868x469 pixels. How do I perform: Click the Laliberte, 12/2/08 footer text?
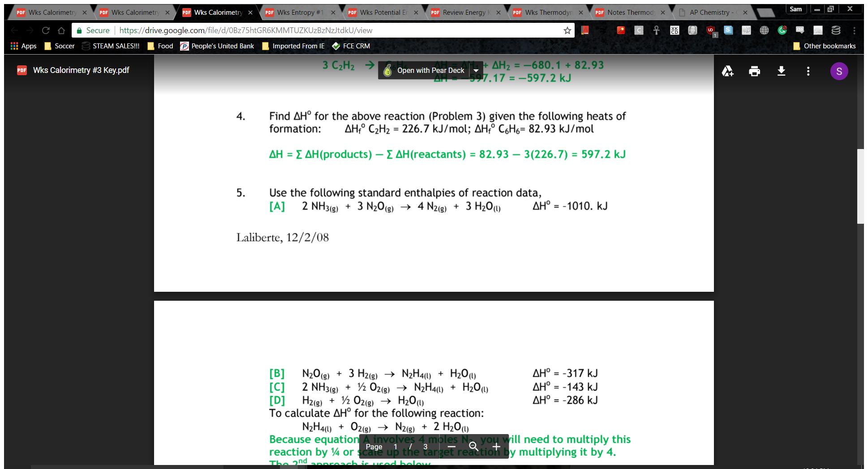[283, 237]
